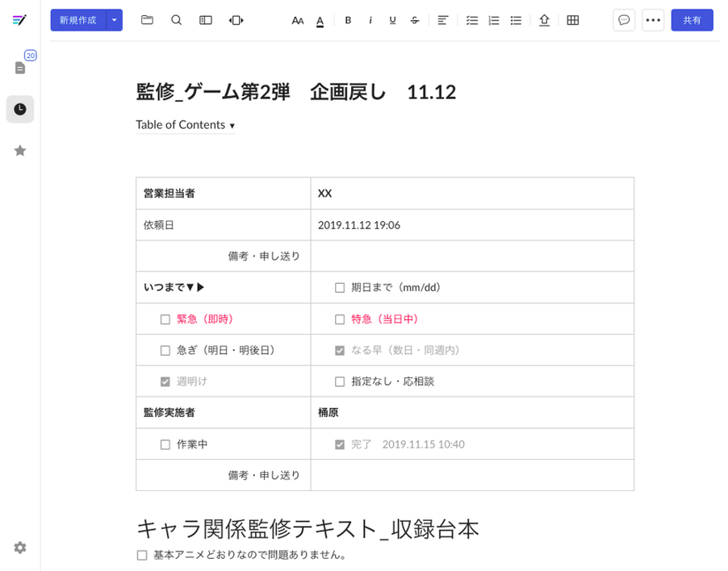The width and height of the screenshot is (728, 571).
Task: Open the 新規作成 dropdown arrow
Action: (x=113, y=19)
